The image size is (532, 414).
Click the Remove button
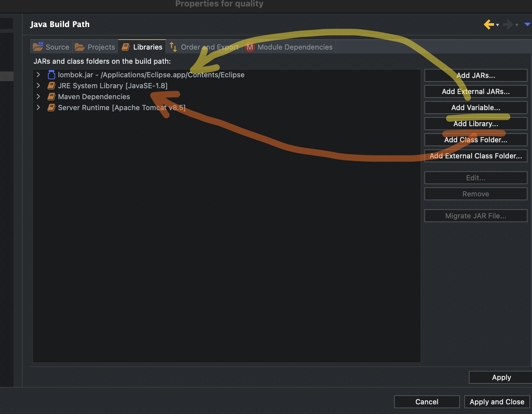(x=476, y=194)
